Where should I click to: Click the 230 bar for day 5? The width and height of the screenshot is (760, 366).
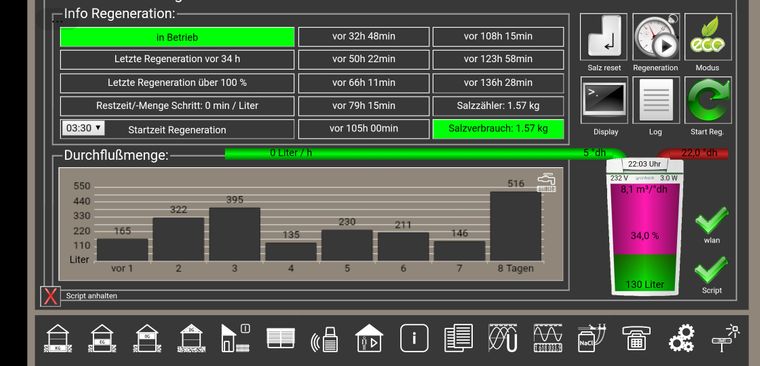(347, 246)
